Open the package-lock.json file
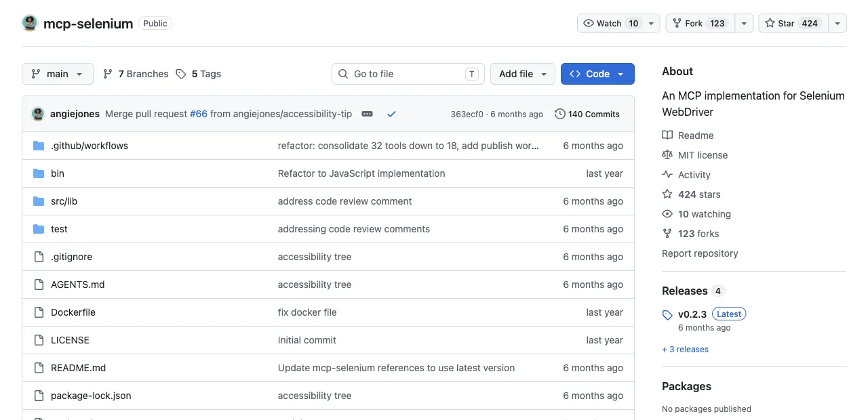Screen dimensions: 868x420 [91, 396]
